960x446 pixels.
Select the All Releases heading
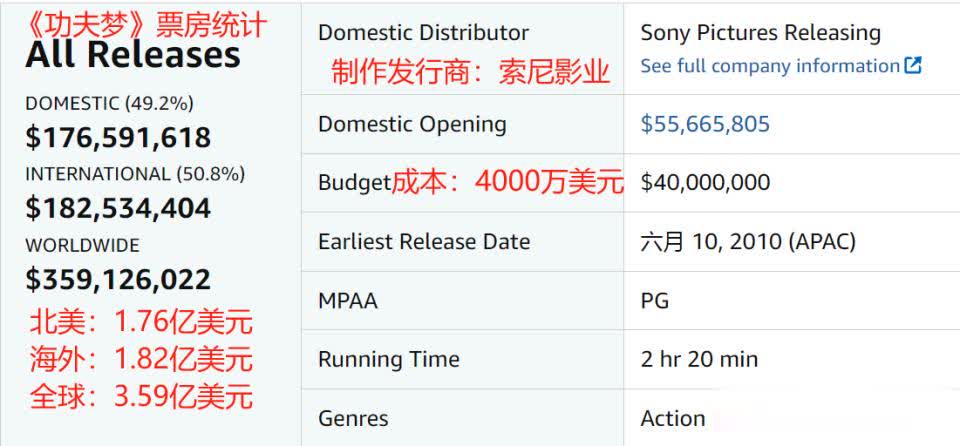pyautogui.click(x=133, y=55)
